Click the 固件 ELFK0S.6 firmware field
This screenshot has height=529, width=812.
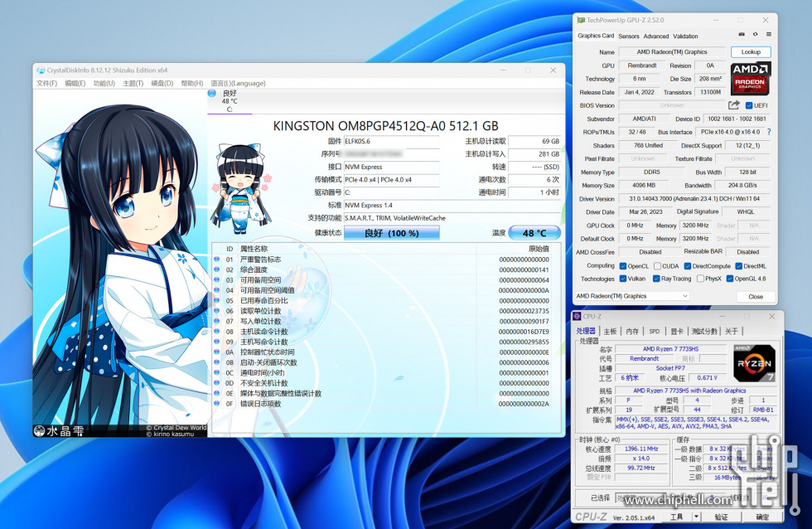tap(391, 141)
